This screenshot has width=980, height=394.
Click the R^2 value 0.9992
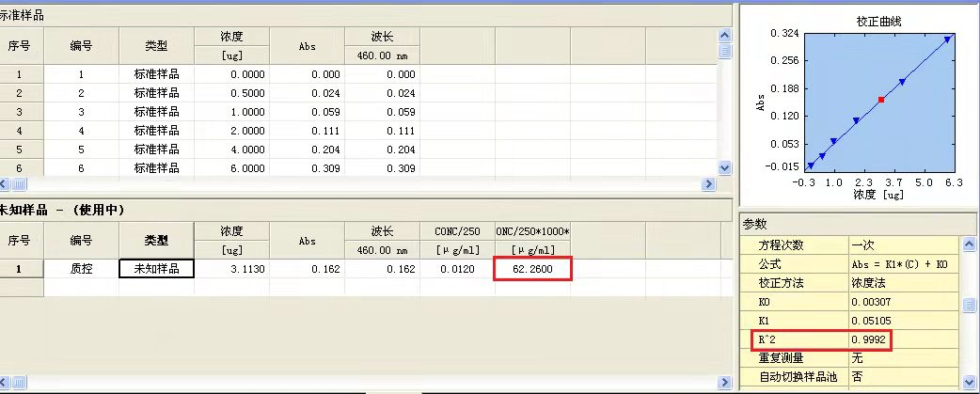[866, 339]
